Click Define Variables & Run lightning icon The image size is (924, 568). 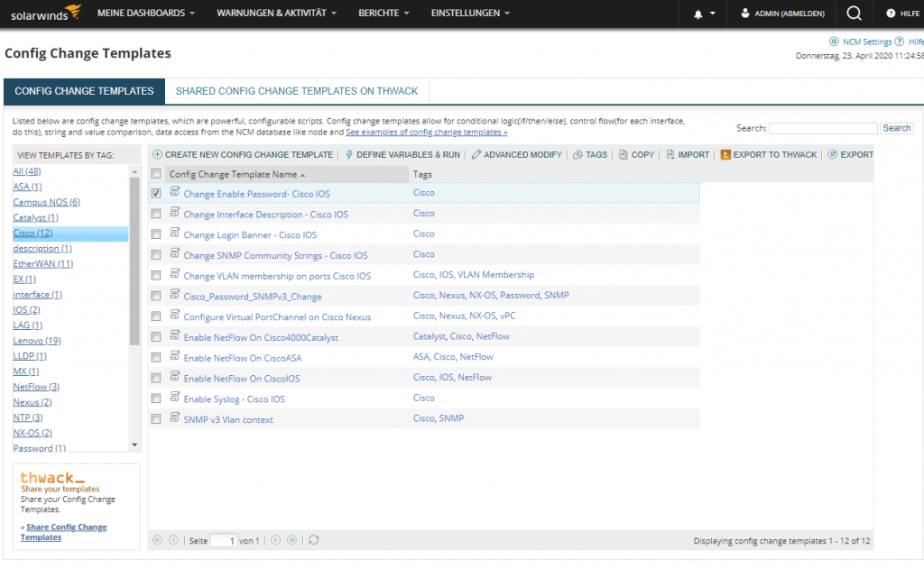tap(349, 155)
